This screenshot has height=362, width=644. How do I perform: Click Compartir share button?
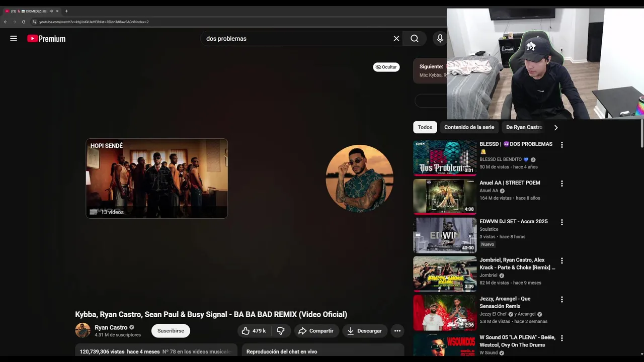tap(315, 331)
